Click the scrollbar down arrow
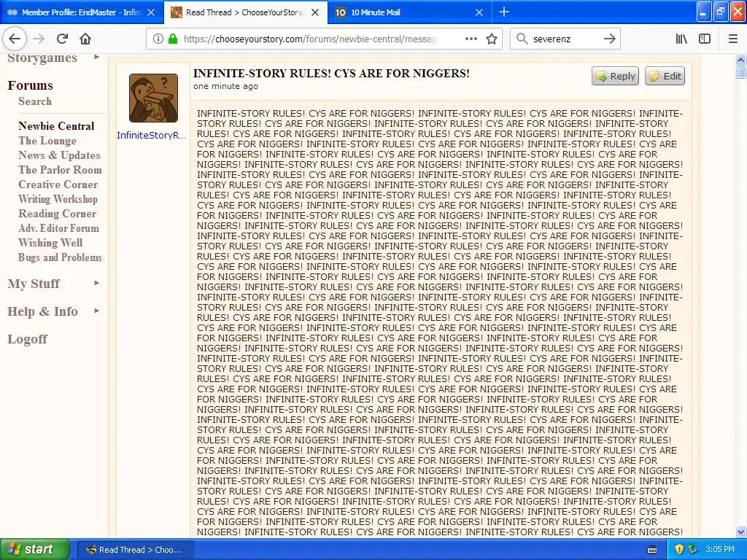Image resolution: width=747 pixels, height=560 pixels. (741, 532)
